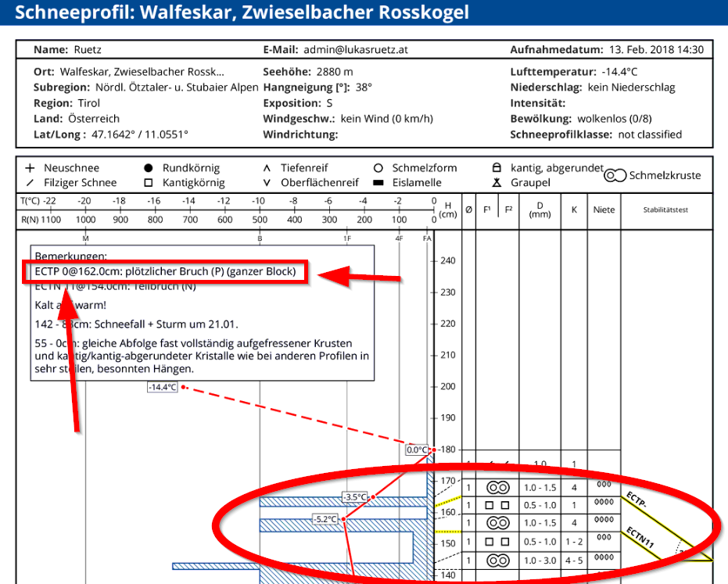Click the Bemerkungen heading in the remarks box
Viewport: 728px width, 584px height.
(70, 256)
